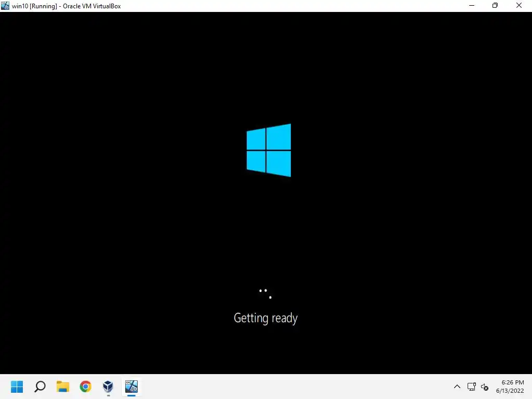Image resolution: width=532 pixels, height=399 pixels.
Task: Open Google Chrome from taskbar
Action: [x=86, y=387]
